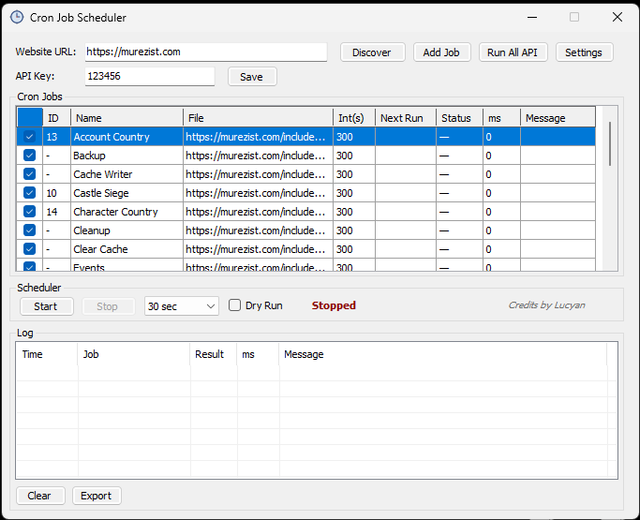Toggle the Cache Writer job checkbox
640x520 pixels.
point(29,174)
